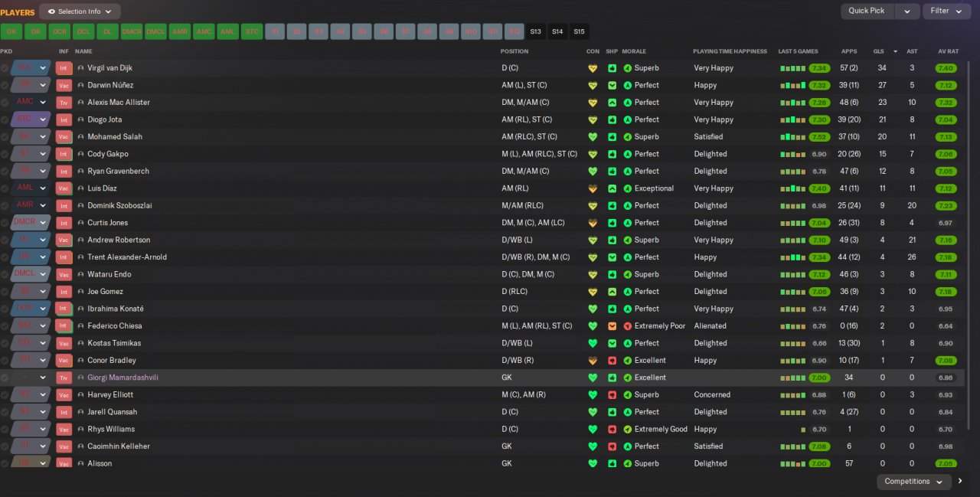Click the player profile icon beside Cody Gakpo
Viewport: 980px width, 497px height.
[x=80, y=154]
